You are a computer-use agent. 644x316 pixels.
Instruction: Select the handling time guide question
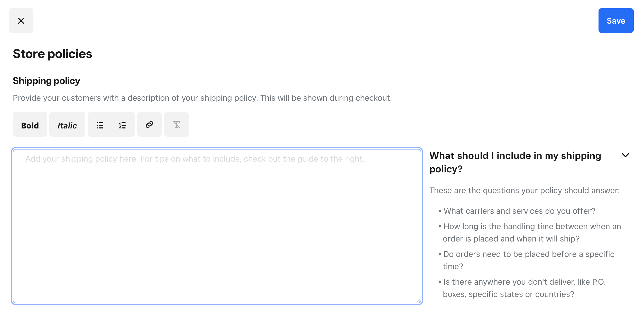531,233
